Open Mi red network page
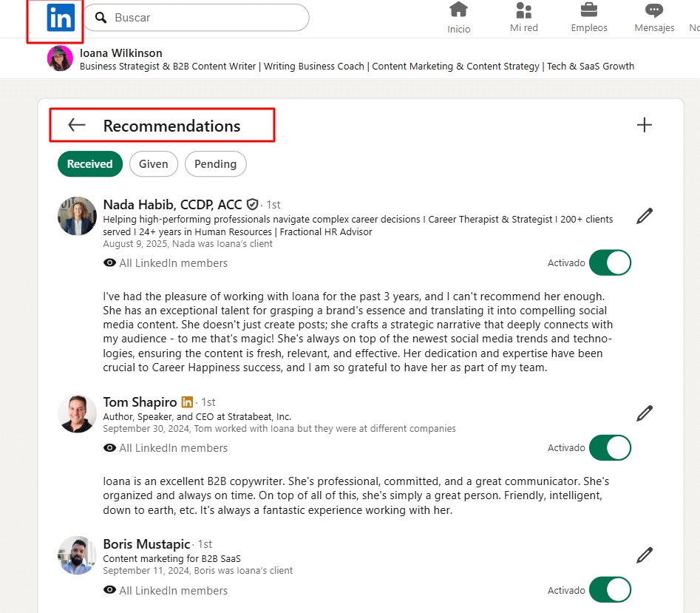Screen dimensions: 700x613 (x=523, y=18)
